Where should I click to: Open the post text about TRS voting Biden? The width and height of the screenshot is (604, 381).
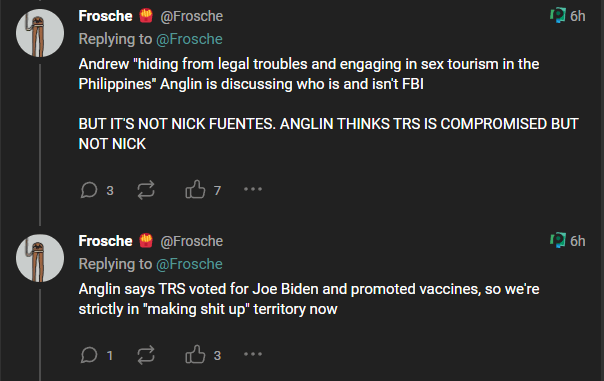pos(309,299)
